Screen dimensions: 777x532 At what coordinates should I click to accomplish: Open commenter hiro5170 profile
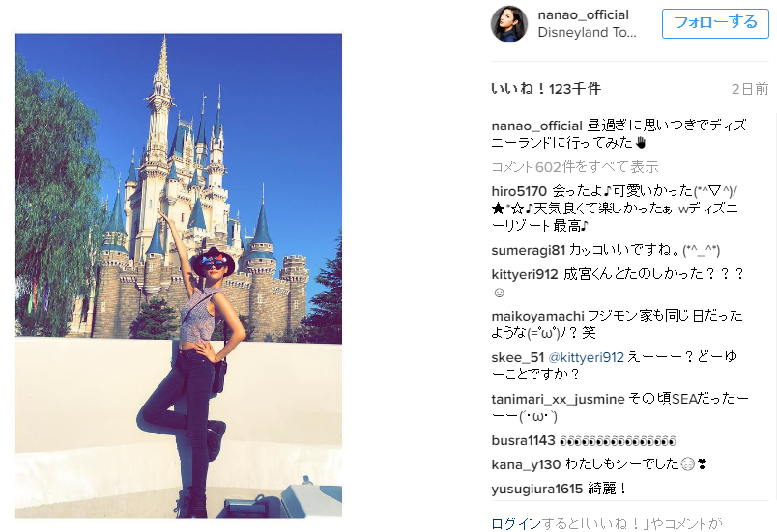(519, 191)
